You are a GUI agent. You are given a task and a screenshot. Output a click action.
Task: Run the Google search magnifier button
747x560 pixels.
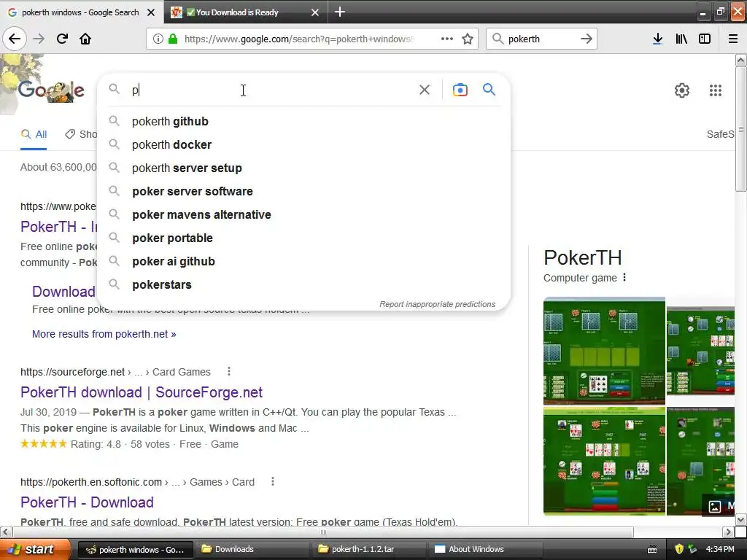[x=489, y=89]
